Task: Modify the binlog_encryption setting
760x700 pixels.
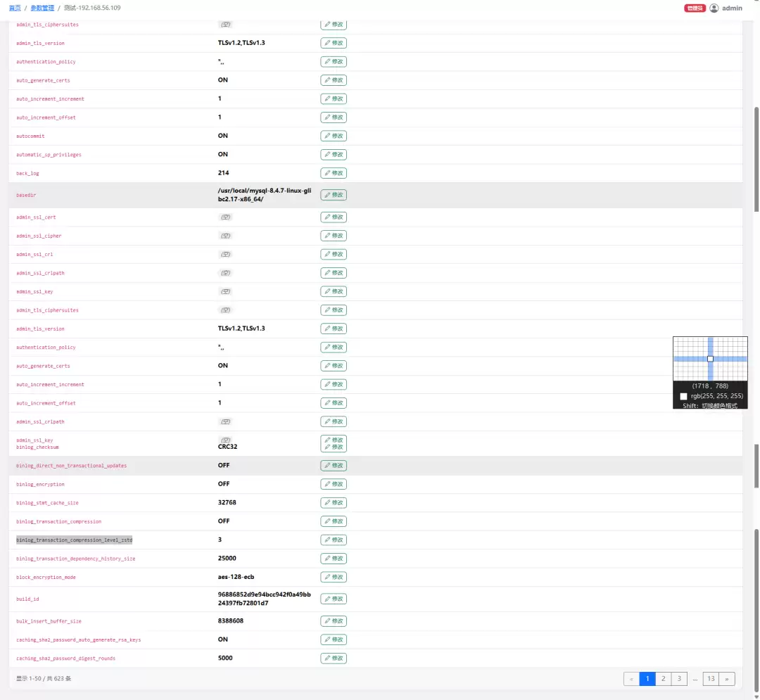Action: [334, 484]
